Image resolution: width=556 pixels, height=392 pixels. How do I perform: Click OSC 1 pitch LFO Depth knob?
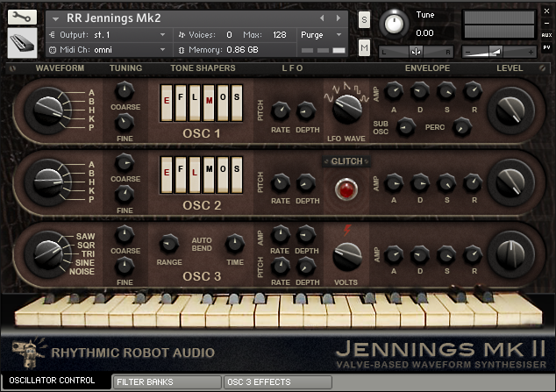(x=306, y=111)
